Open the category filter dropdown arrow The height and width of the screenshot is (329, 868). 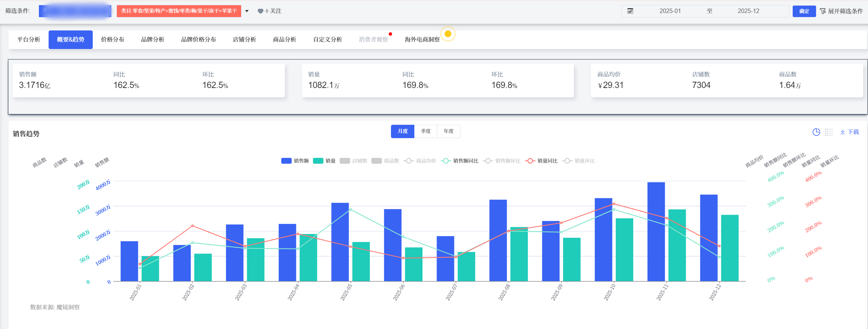(247, 11)
